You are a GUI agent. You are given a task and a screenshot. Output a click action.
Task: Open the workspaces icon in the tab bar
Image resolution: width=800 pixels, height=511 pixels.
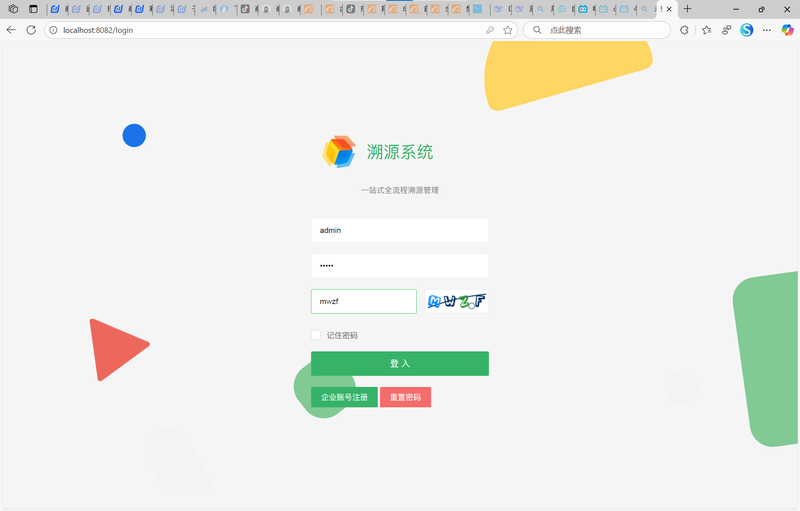[x=13, y=9]
